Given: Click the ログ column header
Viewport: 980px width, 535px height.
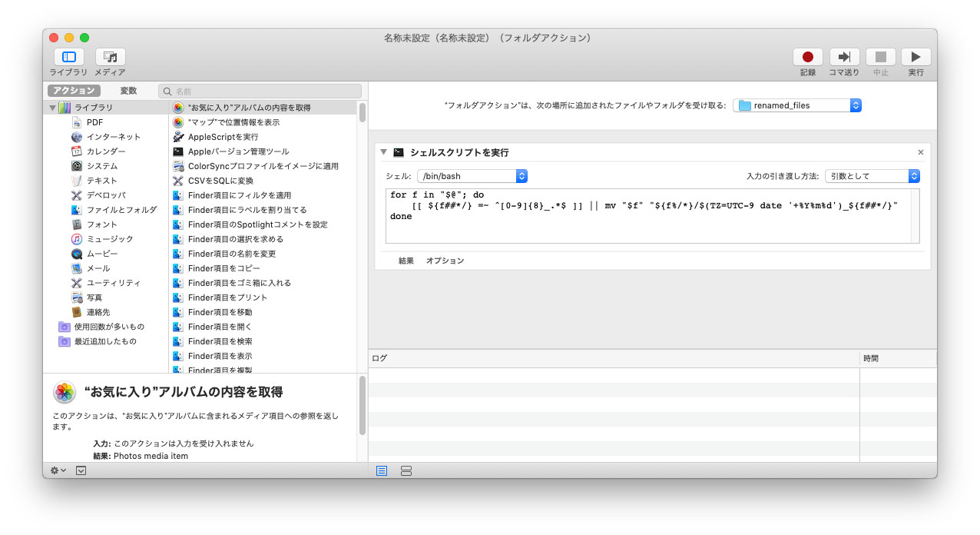Looking at the screenshot, I should pyautogui.click(x=614, y=358).
